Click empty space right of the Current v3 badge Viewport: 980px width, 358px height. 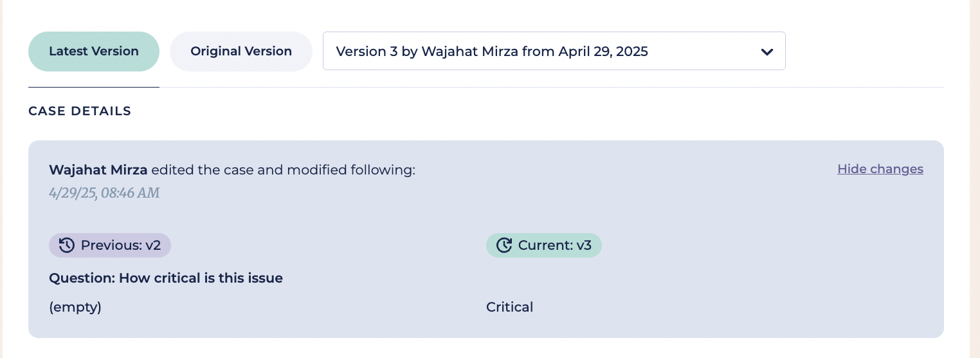tap(740, 245)
